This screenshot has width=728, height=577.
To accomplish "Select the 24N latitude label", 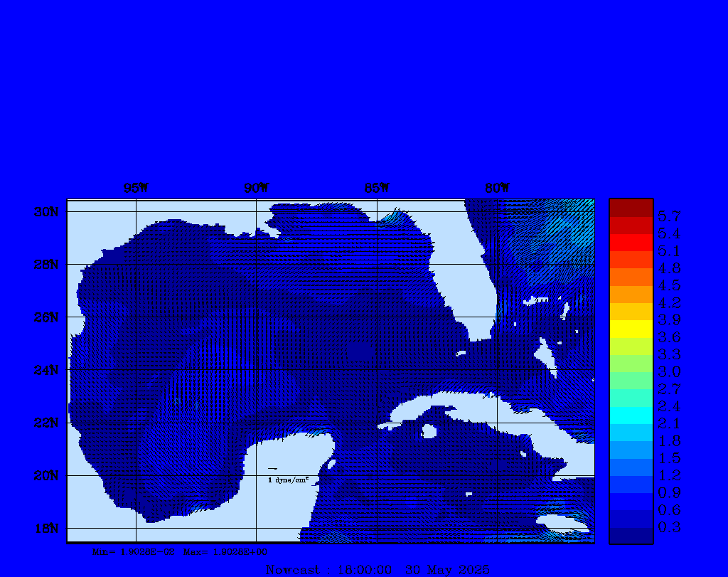I will pos(48,370).
